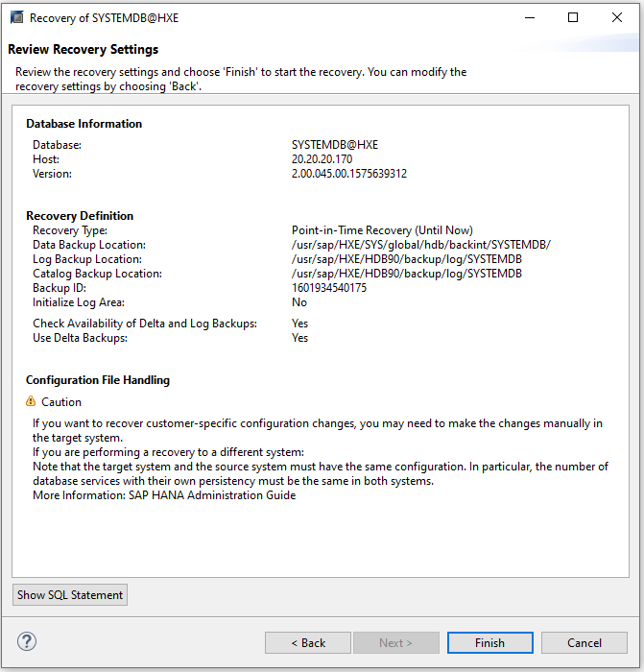Select the Catalog Backup Location path value
This screenshot has height=672, width=644.
(x=407, y=274)
